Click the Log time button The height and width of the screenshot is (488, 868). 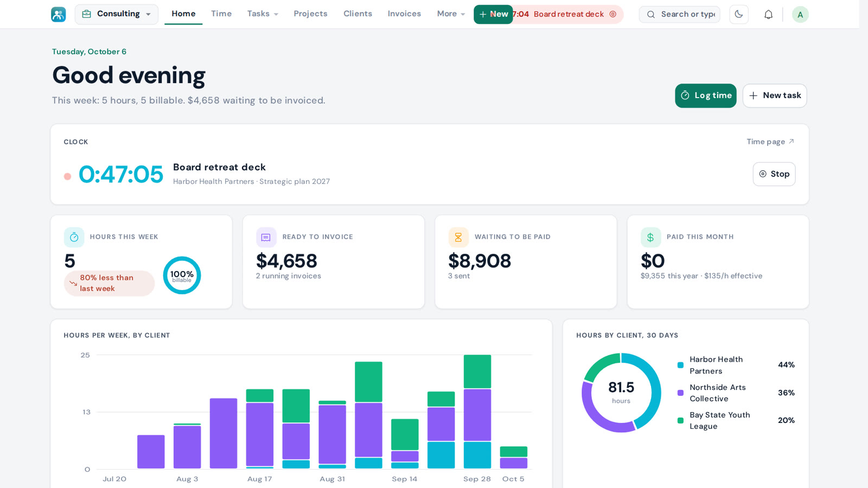click(x=706, y=95)
